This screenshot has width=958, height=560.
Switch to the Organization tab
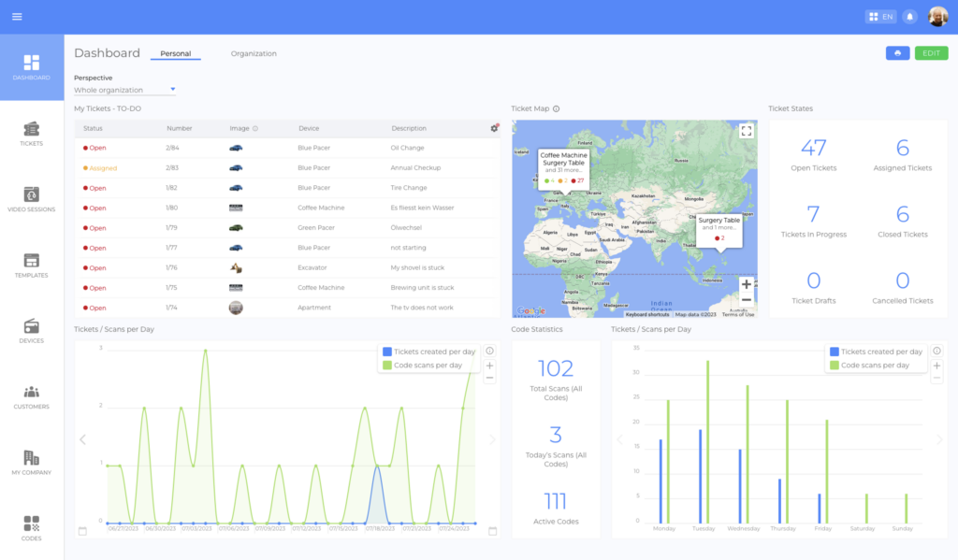pyautogui.click(x=254, y=53)
